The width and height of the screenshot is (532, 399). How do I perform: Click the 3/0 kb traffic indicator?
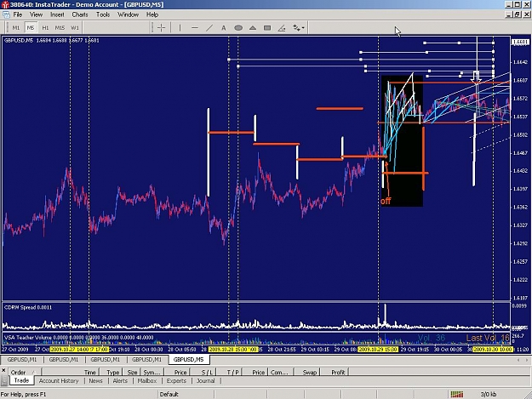point(489,394)
